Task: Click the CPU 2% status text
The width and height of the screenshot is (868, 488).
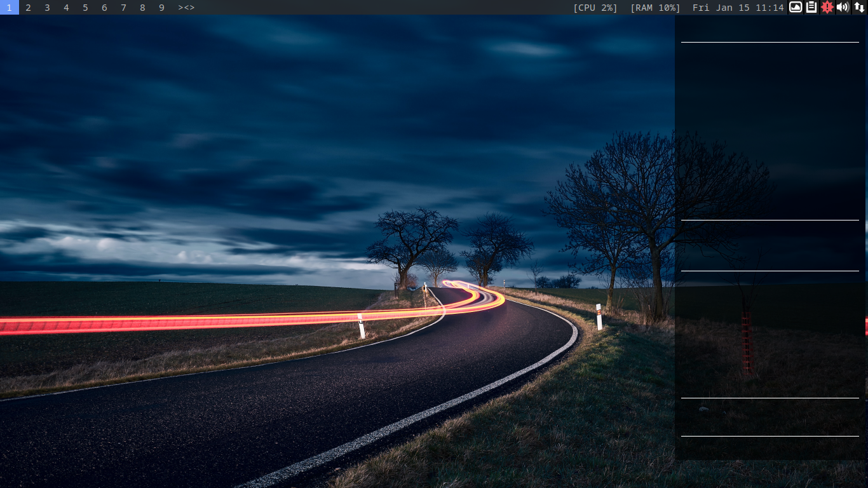Action: click(x=595, y=8)
